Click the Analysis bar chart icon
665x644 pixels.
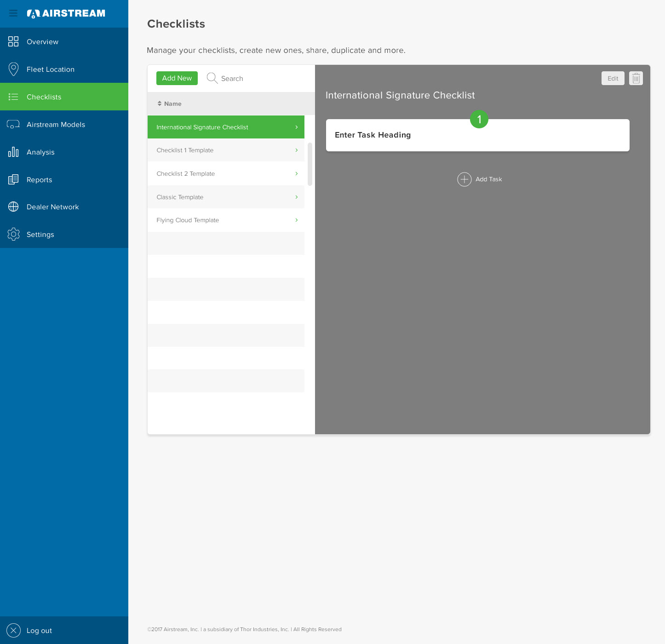tap(13, 152)
